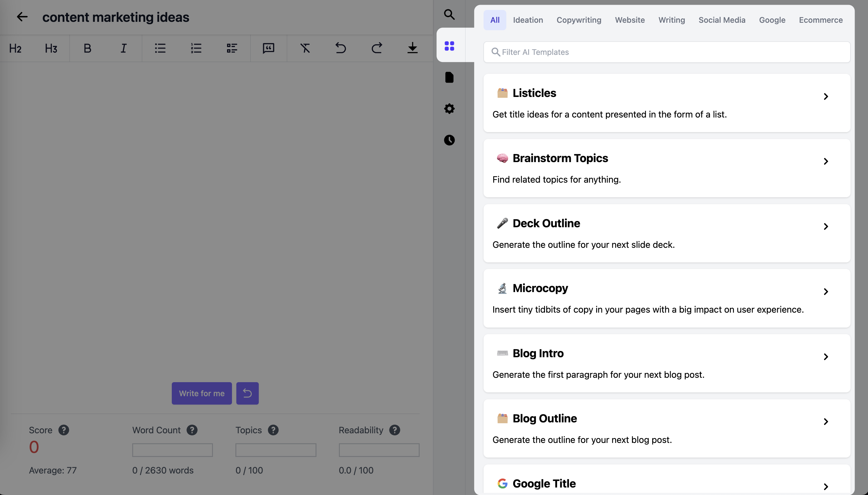Toggle bold formatting
This screenshot has height=495, width=868.
87,48
